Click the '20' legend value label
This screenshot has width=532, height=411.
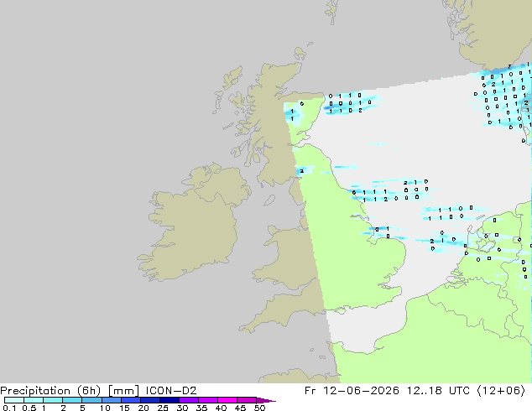[x=143, y=408]
